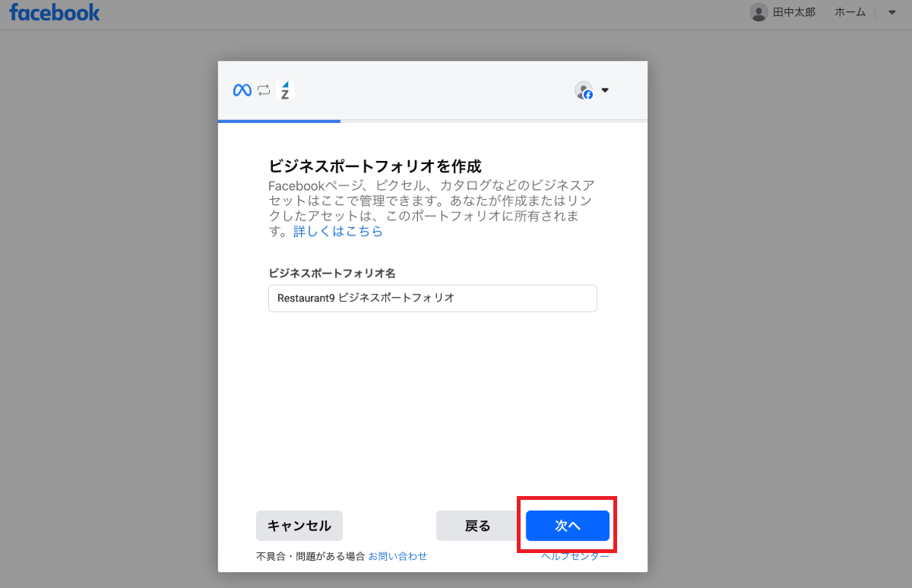This screenshot has width=912, height=588.
Task: Go back with the 戻る button
Action: (x=477, y=526)
